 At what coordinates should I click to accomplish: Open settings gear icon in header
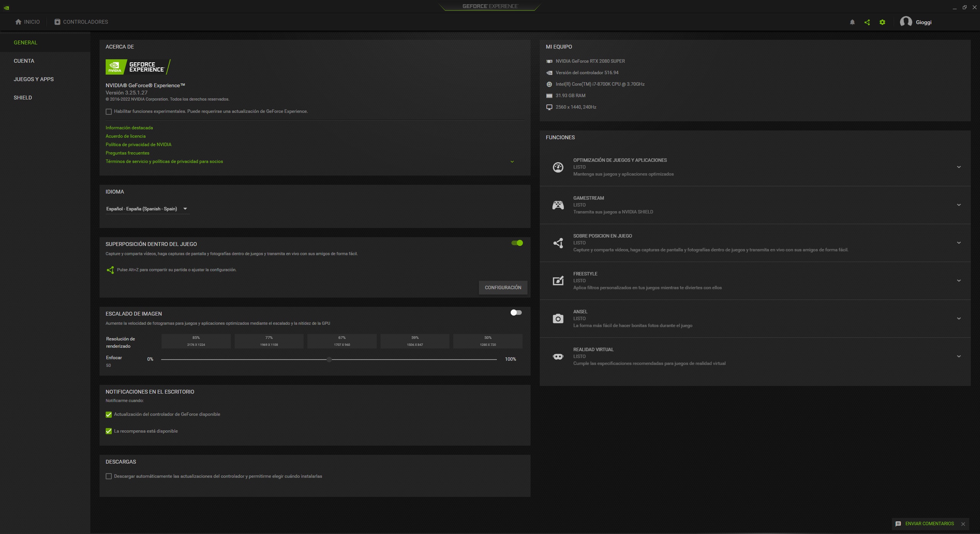pyautogui.click(x=882, y=22)
